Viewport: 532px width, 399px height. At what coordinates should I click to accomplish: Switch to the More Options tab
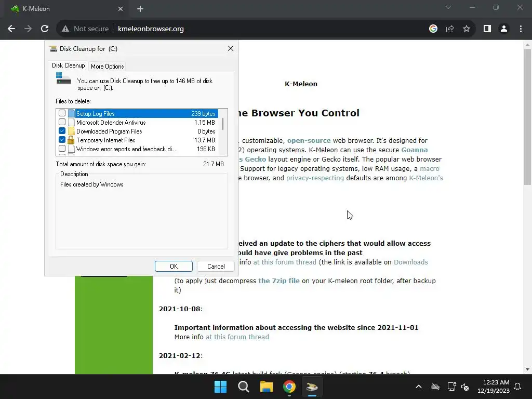[x=107, y=66]
